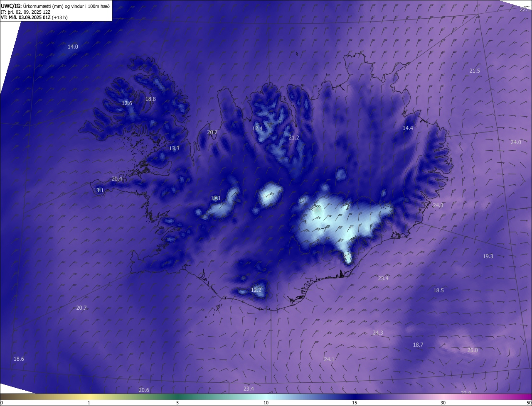Click the 19.3 value label

(488, 257)
